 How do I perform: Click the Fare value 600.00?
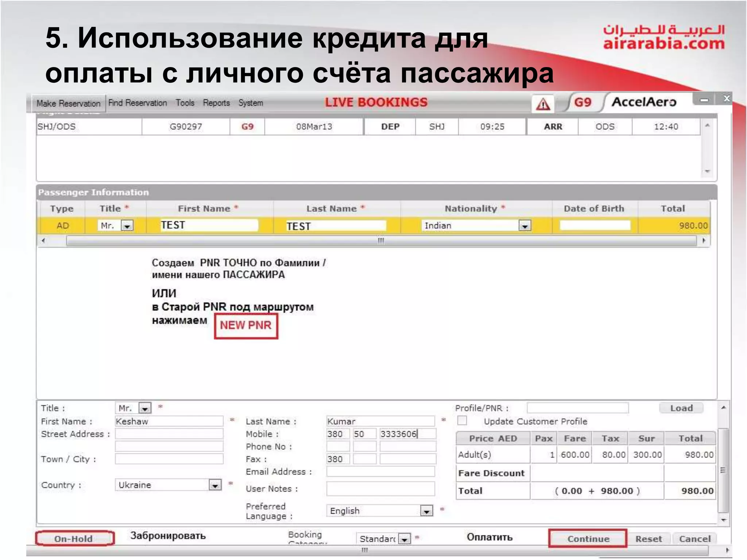point(575,455)
